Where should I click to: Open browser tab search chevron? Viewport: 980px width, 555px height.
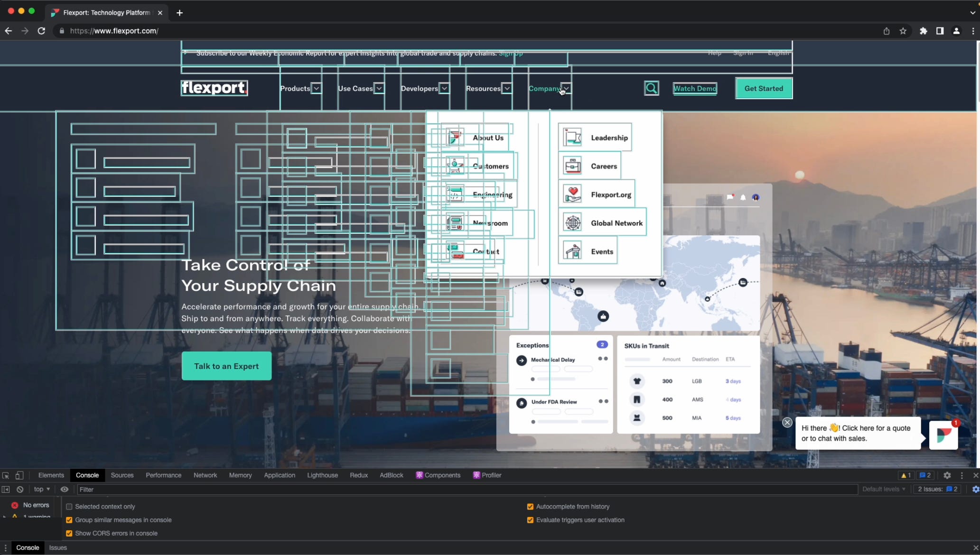point(972,13)
